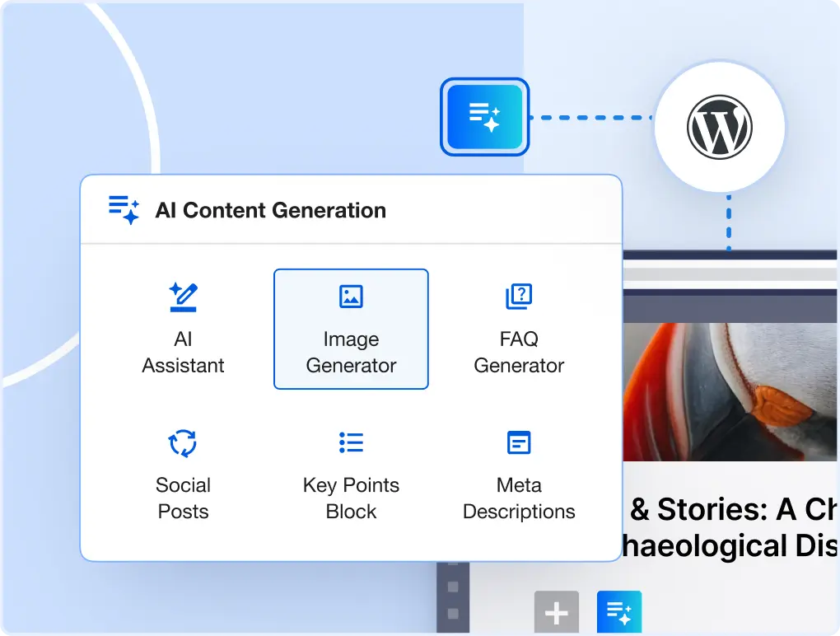Image resolution: width=840 pixels, height=636 pixels.
Task: Click the FAQ Generator question mark icon
Action: pyautogui.click(x=519, y=297)
